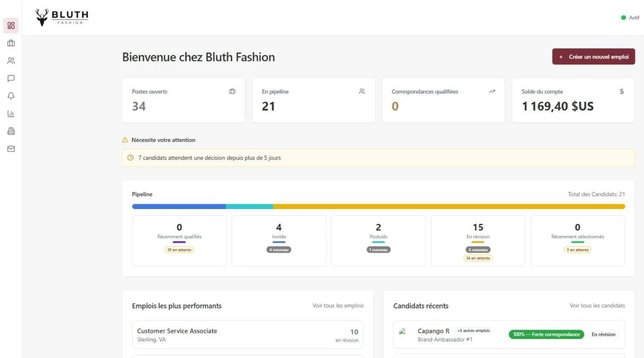Open the Invités pipeline card
The image size is (644, 358).
(x=279, y=241)
